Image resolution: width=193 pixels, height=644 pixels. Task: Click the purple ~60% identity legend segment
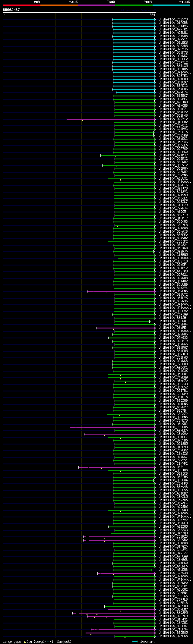pyautogui.click(x=96, y=5)
